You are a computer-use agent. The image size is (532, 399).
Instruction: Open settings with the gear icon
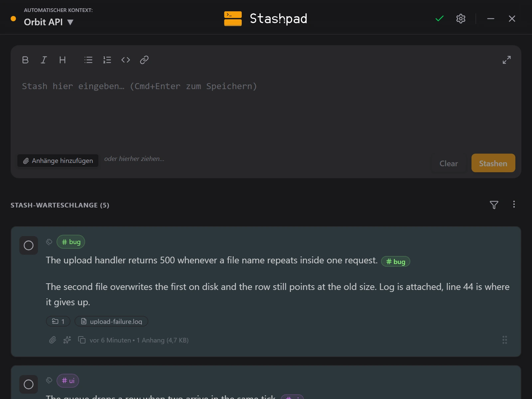click(x=461, y=19)
